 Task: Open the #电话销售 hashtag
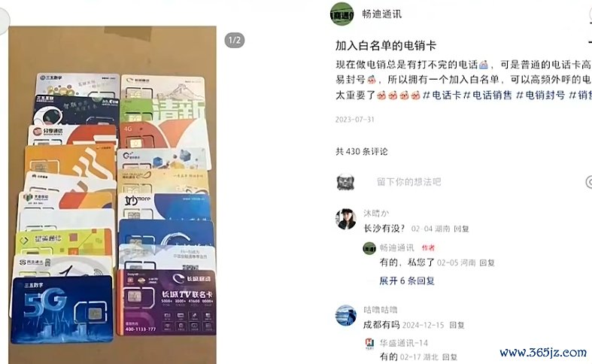(x=487, y=96)
